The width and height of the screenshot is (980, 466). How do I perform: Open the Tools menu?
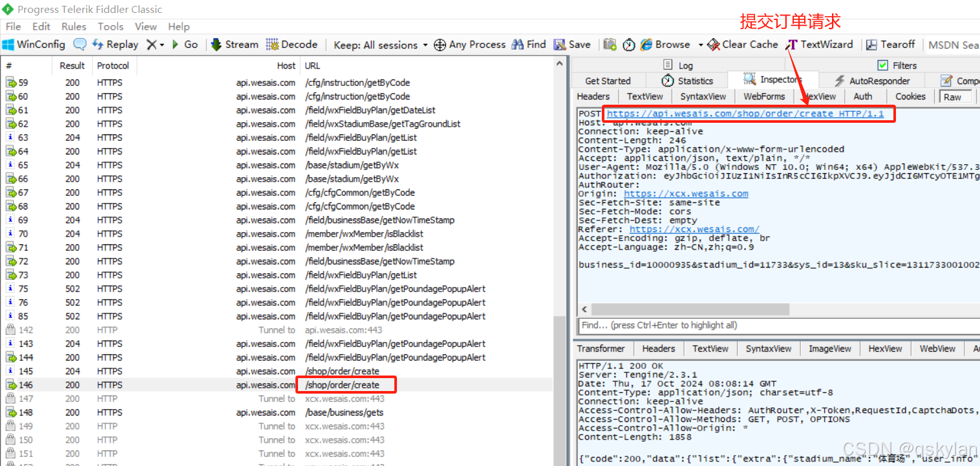point(111,26)
